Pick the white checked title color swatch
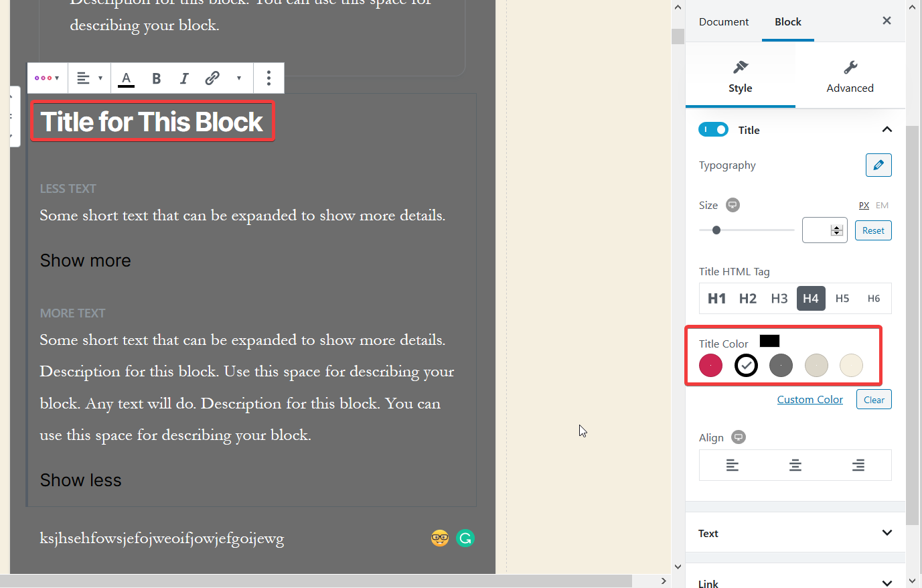922x588 pixels. (746, 365)
